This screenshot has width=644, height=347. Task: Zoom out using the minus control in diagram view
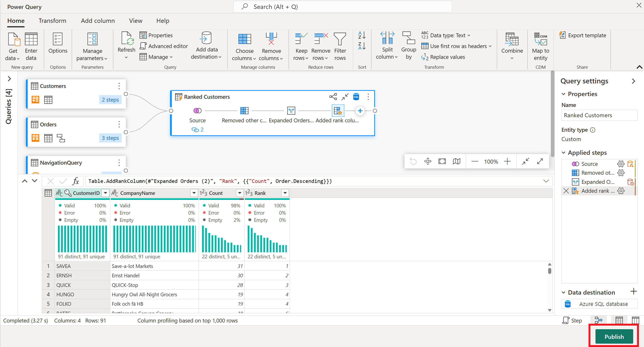(474, 161)
